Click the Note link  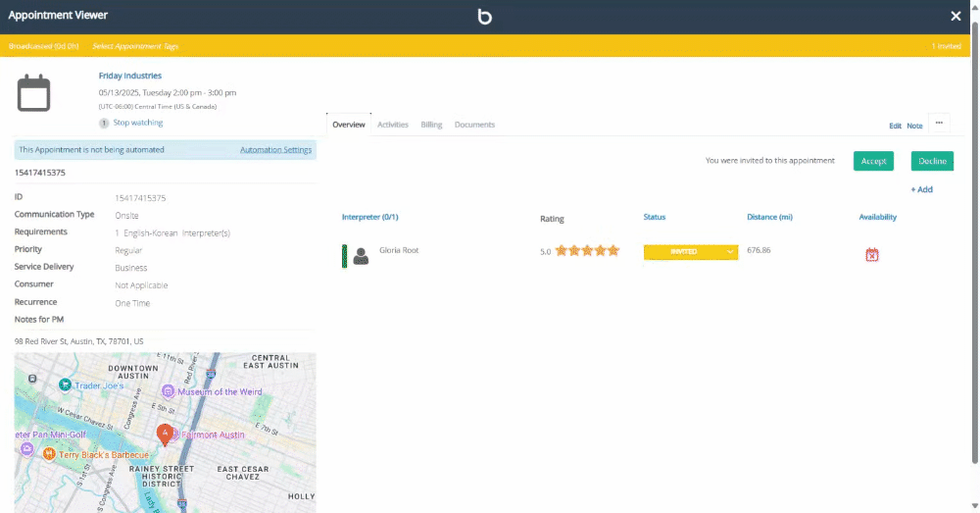tap(914, 126)
